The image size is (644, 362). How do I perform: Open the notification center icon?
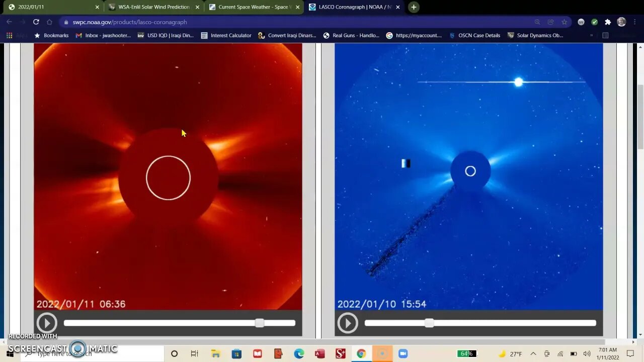631,354
